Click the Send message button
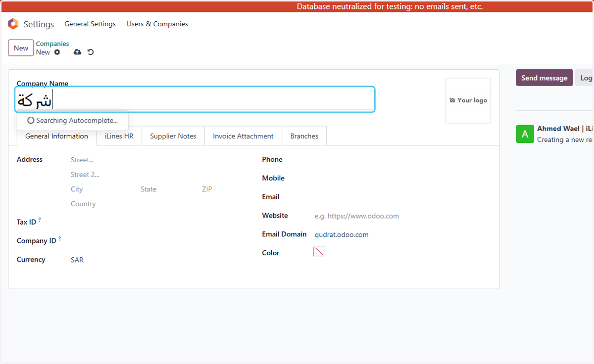594x364 pixels. tap(544, 78)
